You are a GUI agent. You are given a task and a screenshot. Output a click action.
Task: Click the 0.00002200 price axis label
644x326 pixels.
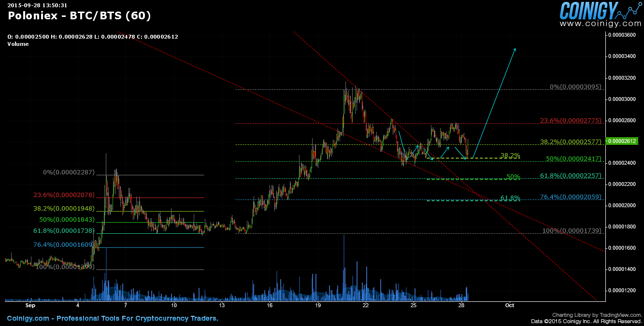click(x=622, y=184)
